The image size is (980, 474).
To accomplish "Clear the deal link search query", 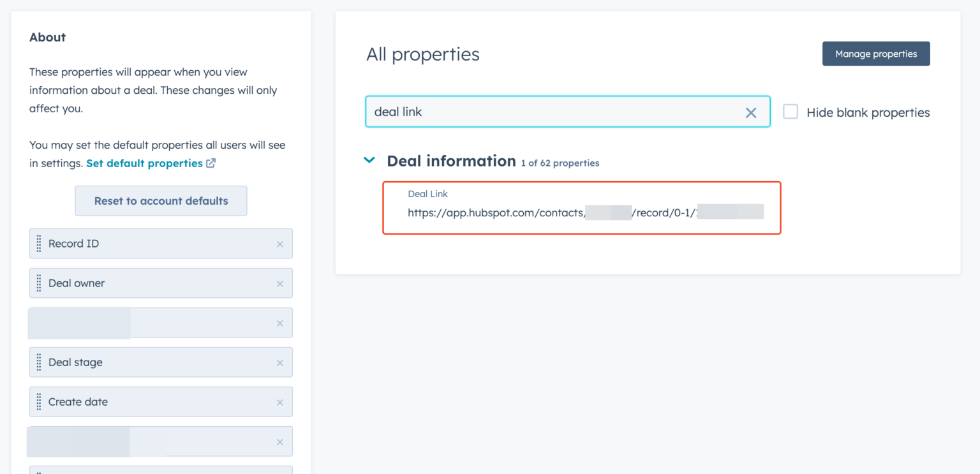I will 750,112.
